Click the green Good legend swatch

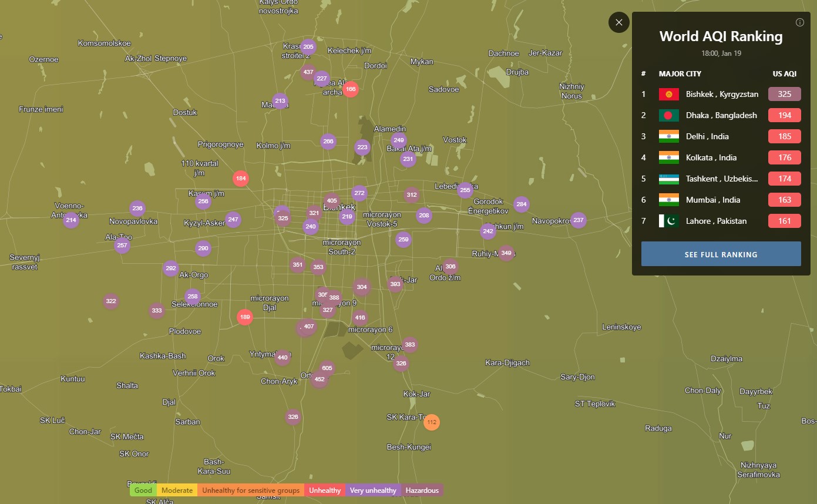pos(143,490)
